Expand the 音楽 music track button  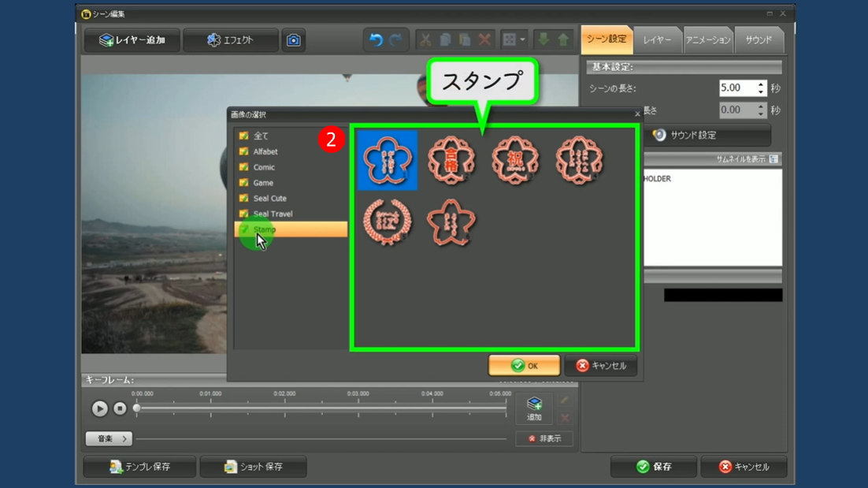(109, 439)
